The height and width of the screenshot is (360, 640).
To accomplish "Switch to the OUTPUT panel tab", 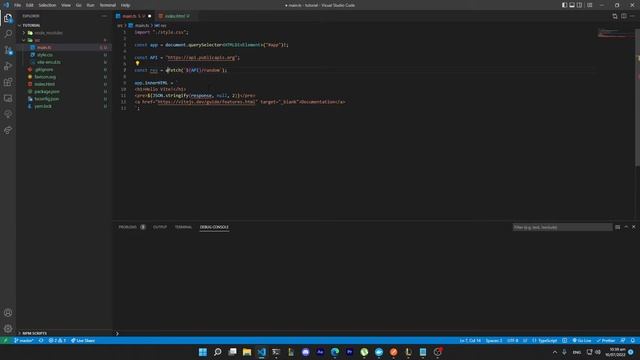I will point(160,227).
